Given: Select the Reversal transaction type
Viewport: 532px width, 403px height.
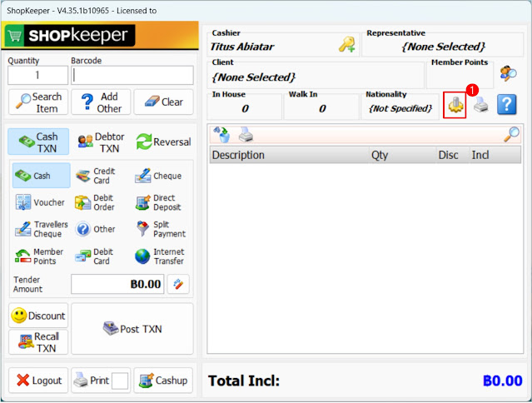Looking at the screenshot, I should pyautogui.click(x=163, y=142).
